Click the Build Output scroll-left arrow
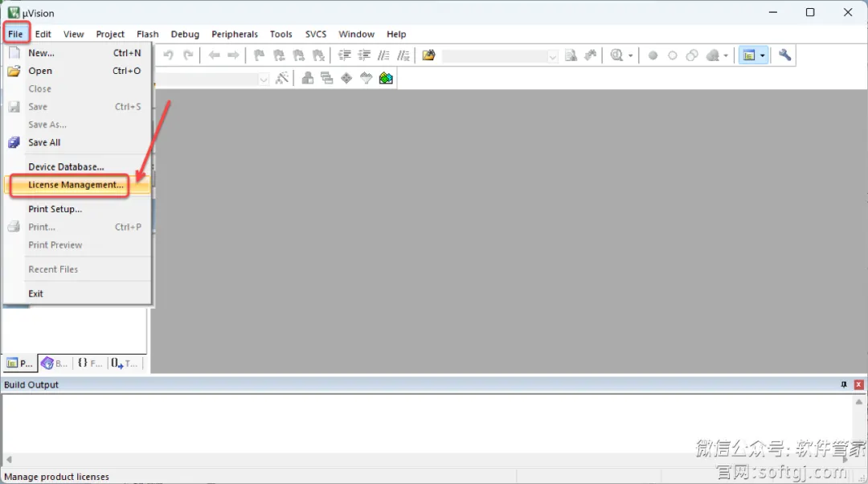Screen dimensions: 868x484 pyautogui.click(x=9, y=459)
